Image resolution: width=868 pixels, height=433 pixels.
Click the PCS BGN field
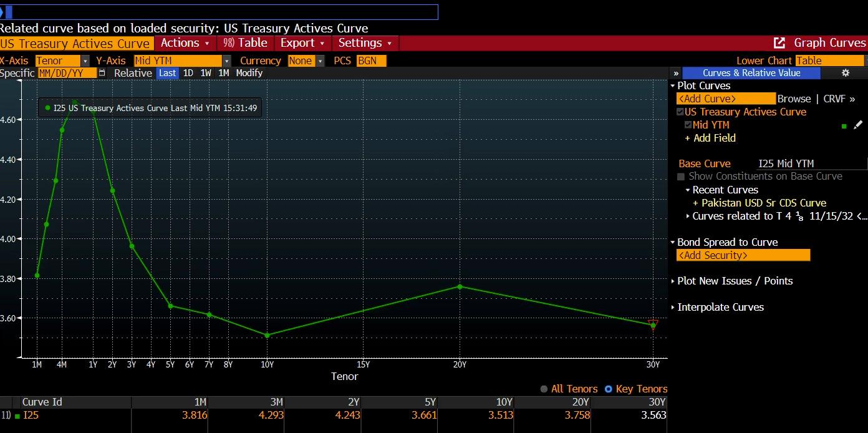(x=372, y=61)
